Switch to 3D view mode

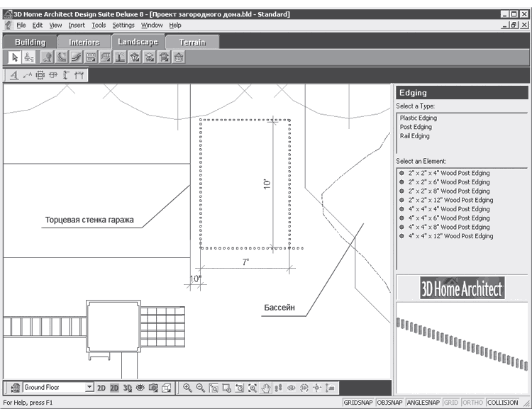coord(127,388)
